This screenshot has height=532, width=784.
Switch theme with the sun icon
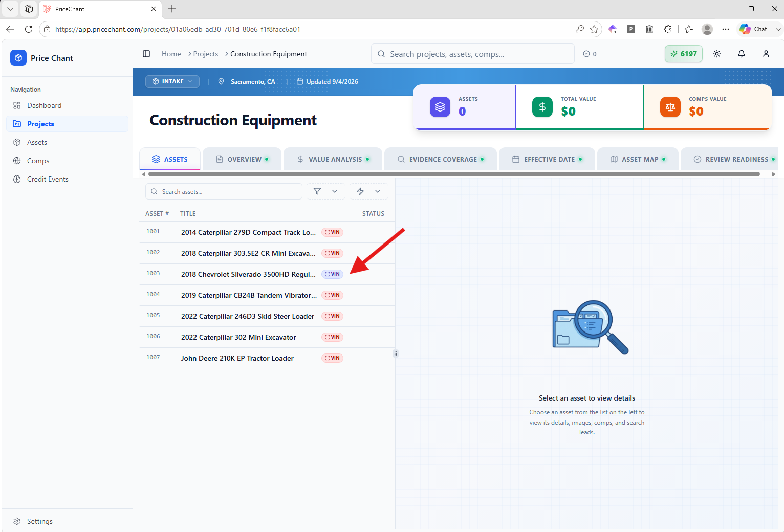[717, 54]
